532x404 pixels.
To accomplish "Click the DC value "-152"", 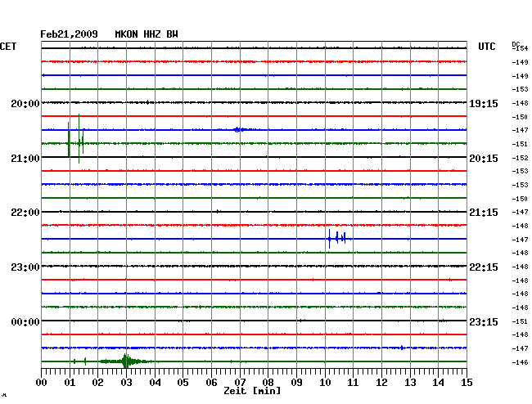I will click(521, 158).
